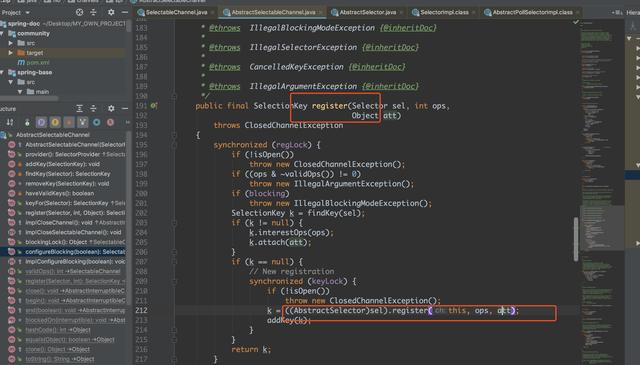This screenshot has height=365, width=640.
Task: Hide the Structure panel with minus icon
Action: click(125, 108)
